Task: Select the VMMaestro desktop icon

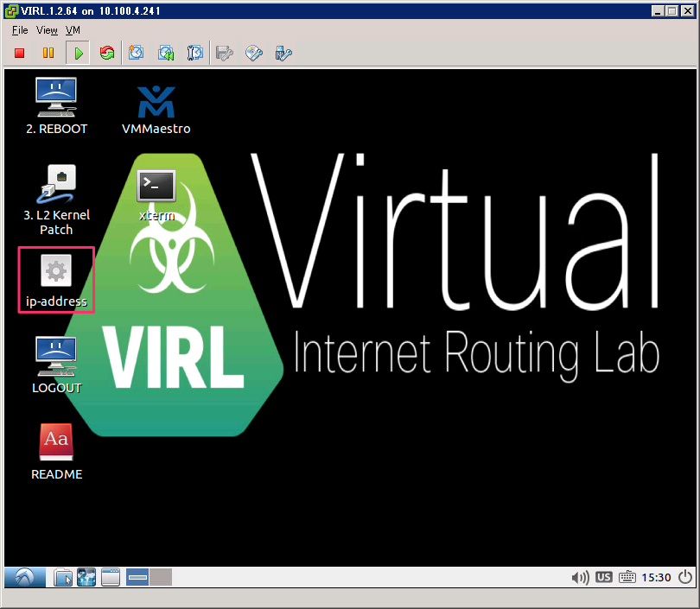Action: pyautogui.click(x=156, y=110)
